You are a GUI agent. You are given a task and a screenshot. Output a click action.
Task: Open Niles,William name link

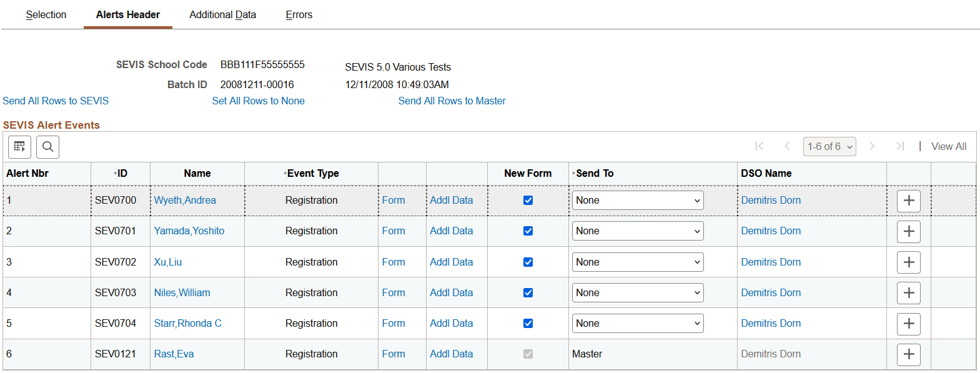182,293
